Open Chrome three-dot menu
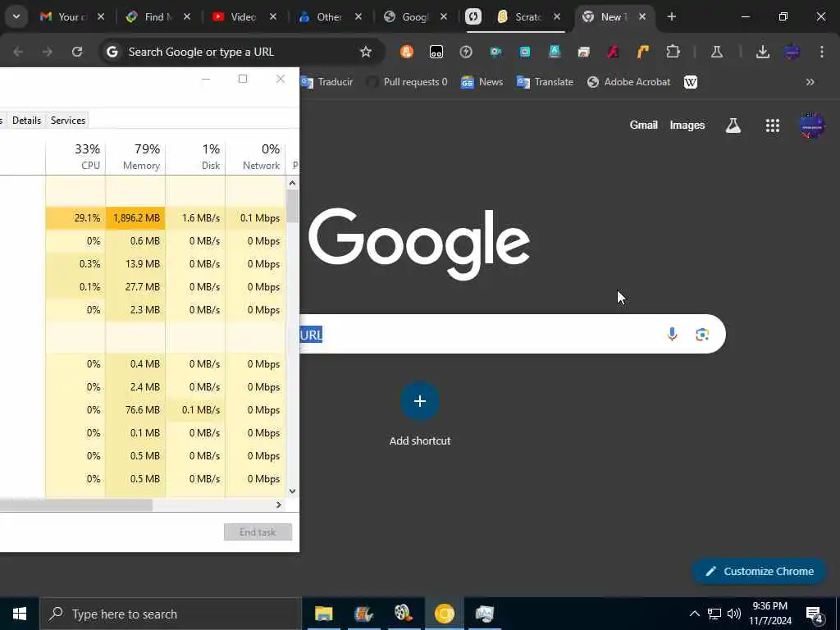 click(x=822, y=52)
